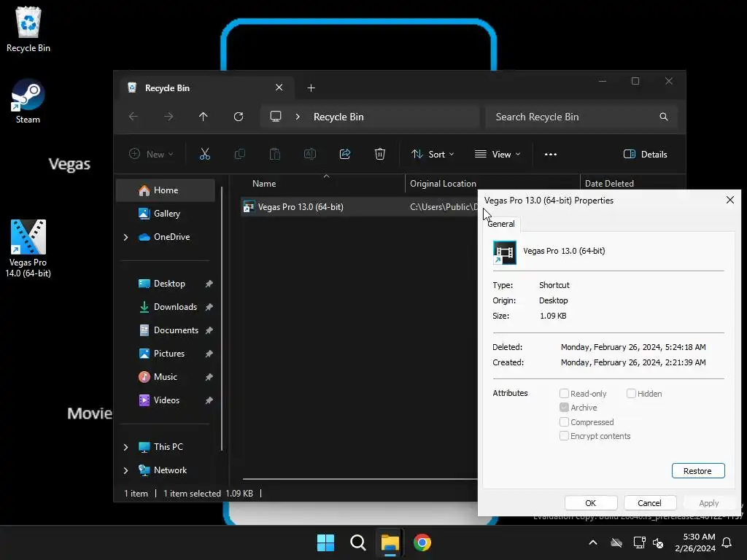
Task: Go back with the left arrow
Action: pyautogui.click(x=133, y=117)
